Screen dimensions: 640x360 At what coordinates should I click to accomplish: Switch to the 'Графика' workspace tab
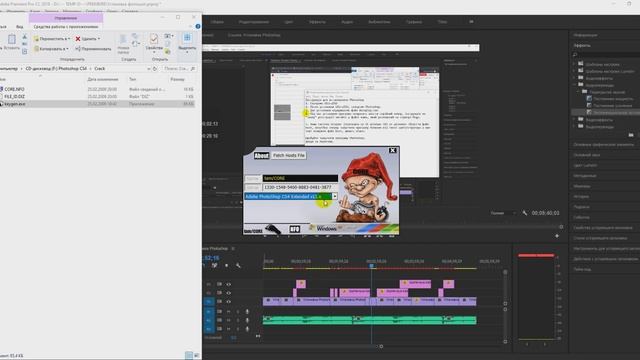coord(413,22)
